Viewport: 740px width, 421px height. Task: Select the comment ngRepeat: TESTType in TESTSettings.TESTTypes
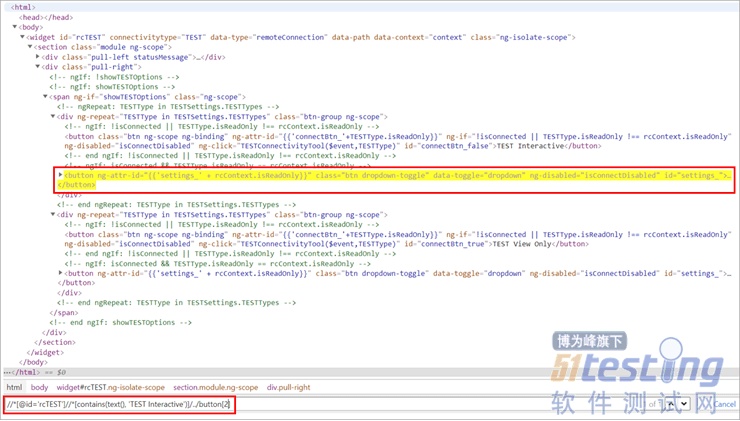pos(168,107)
